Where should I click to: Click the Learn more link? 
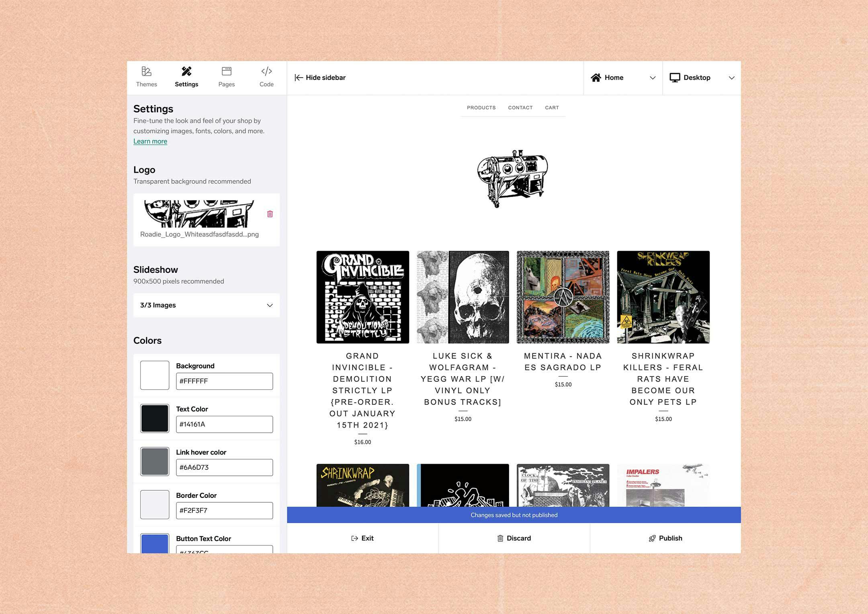pyautogui.click(x=150, y=141)
